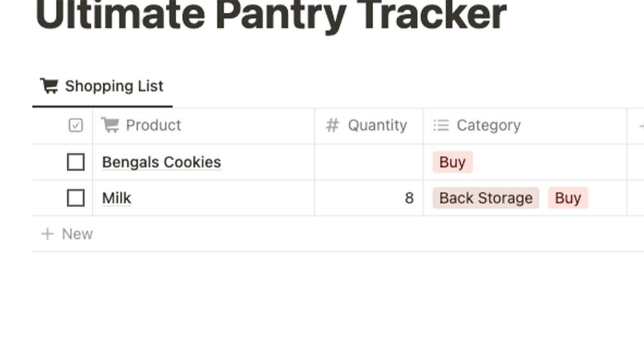644x362 pixels.
Task: Open the Category column header options
Action: point(488,126)
